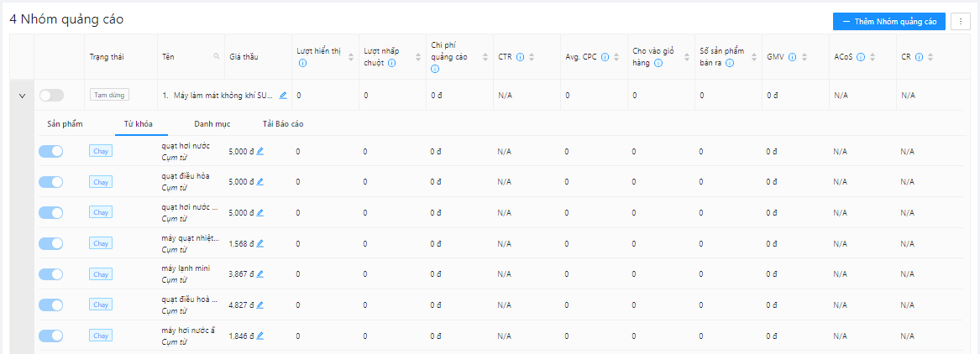Click info icon next to ACoS
The height and width of the screenshot is (354, 980).
tap(861, 57)
